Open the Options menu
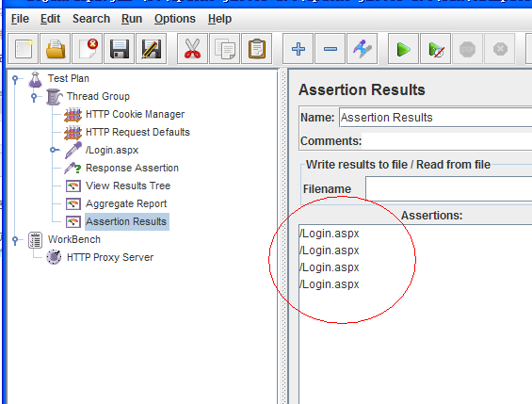The image size is (532, 404). tap(175, 19)
